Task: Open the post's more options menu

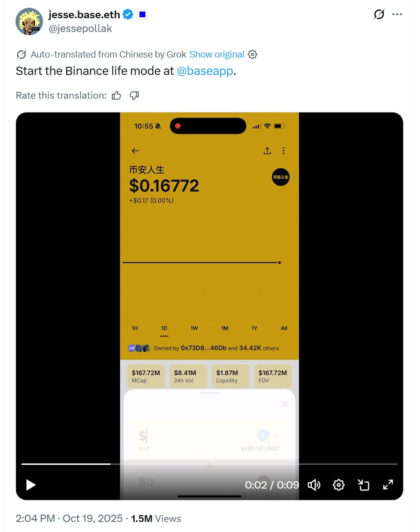Action: (397, 14)
